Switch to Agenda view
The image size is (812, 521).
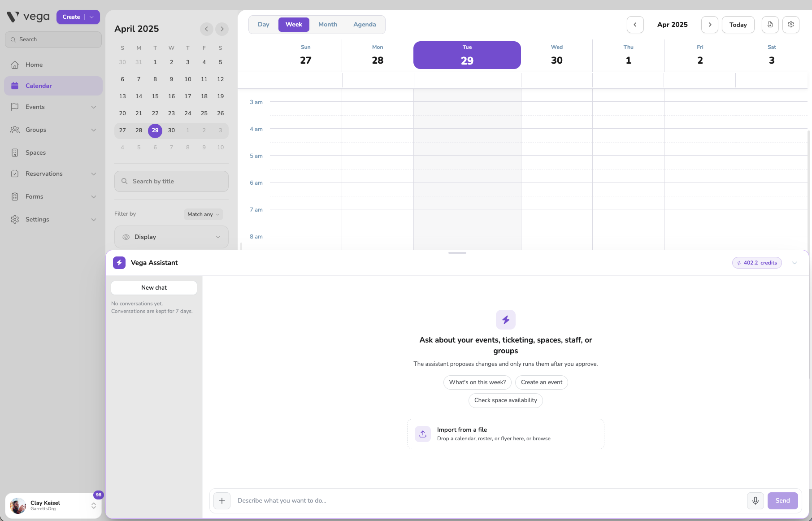point(365,24)
